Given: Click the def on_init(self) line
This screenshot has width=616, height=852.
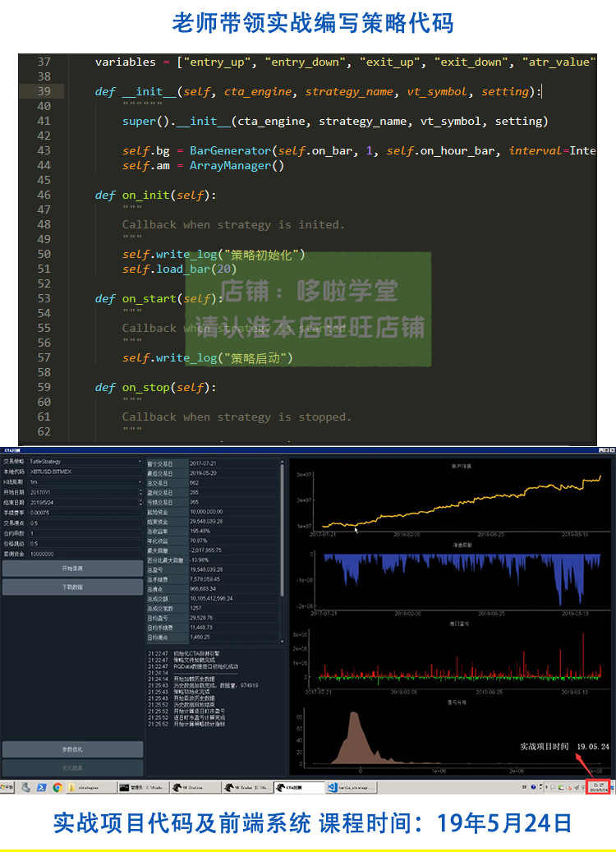Looking at the screenshot, I should [155, 195].
